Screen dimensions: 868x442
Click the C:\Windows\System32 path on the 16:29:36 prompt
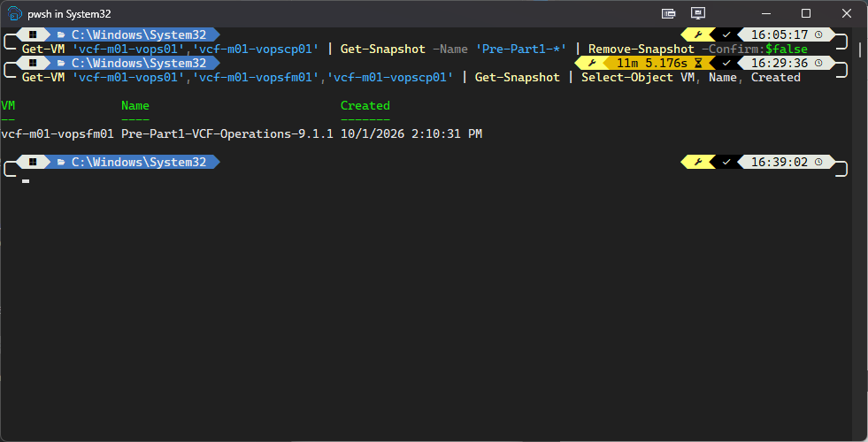pos(139,64)
